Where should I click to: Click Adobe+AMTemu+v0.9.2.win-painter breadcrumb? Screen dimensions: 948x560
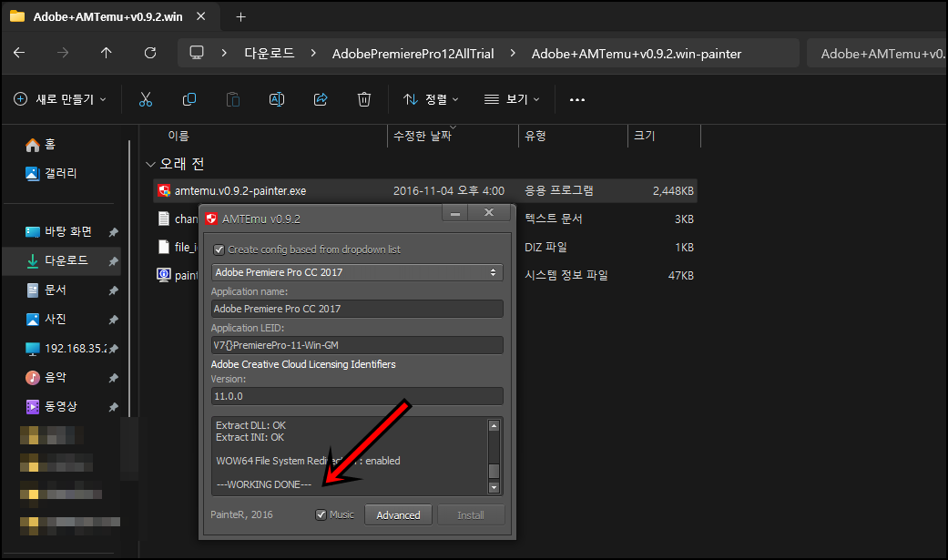[x=636, y=54]
